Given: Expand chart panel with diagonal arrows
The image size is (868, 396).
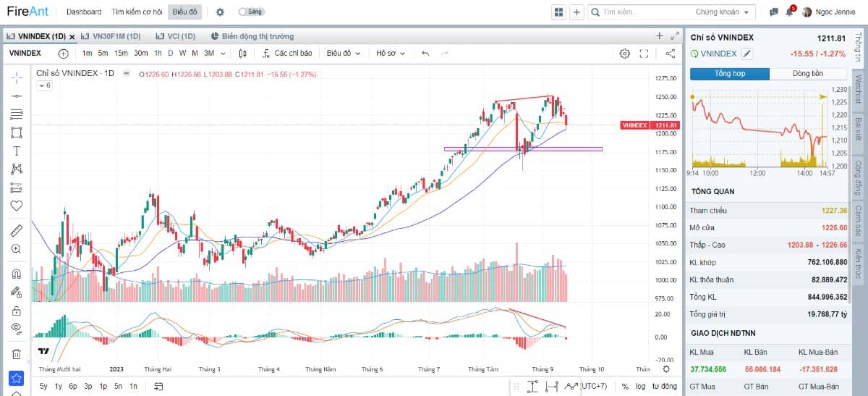Looking at the screenshot, I should tap(675, 35).
